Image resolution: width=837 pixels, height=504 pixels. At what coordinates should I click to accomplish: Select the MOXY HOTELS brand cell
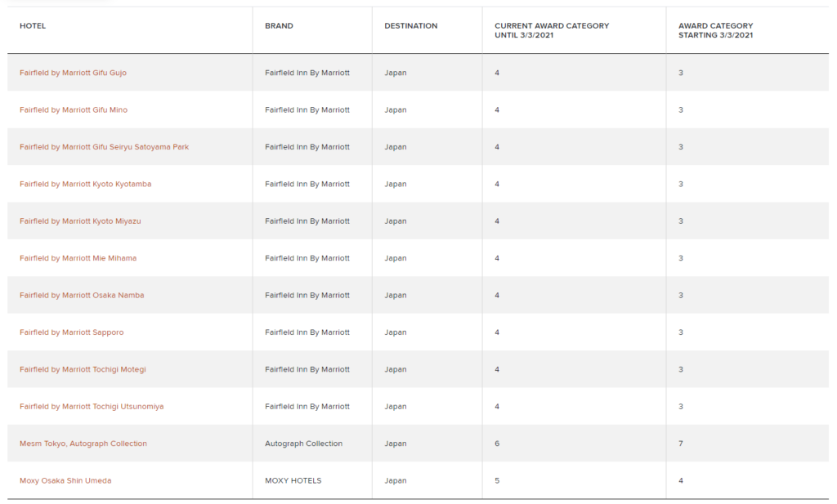tap(293, 480)
